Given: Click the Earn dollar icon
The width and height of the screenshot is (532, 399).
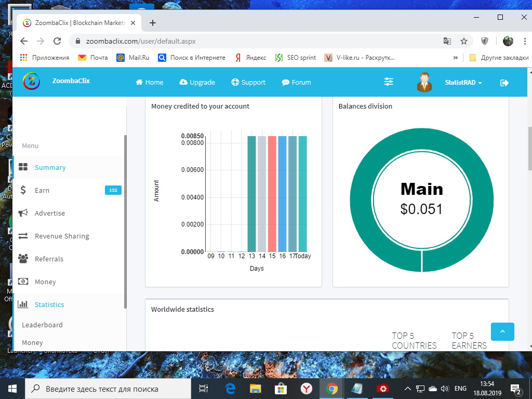Looking at the screenshot, I should [x=23, y=190].
